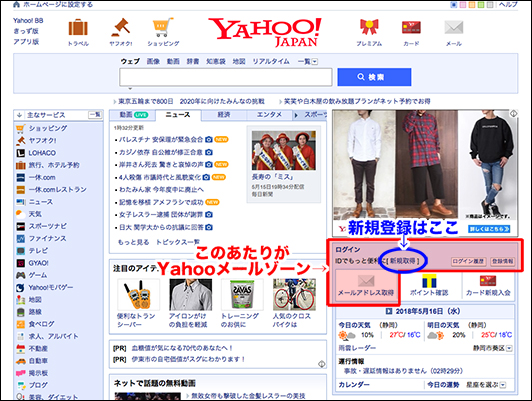This screenshot has width=532, height=401.
Task: Open the Yahoo! BB link
Action: click(x=28, y=20)
